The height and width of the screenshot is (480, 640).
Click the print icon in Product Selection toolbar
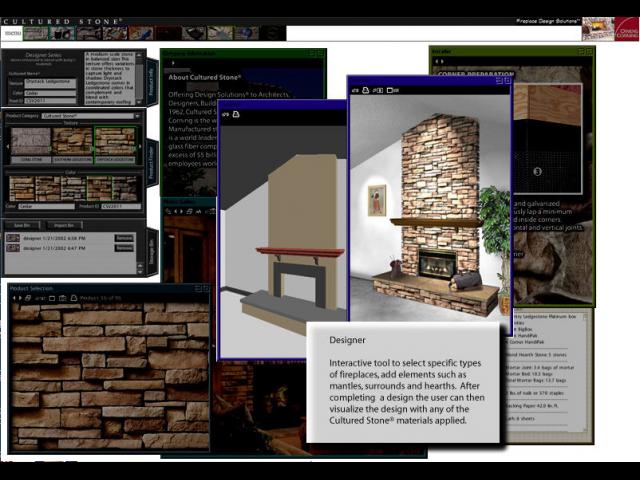(x=74, y=298)
